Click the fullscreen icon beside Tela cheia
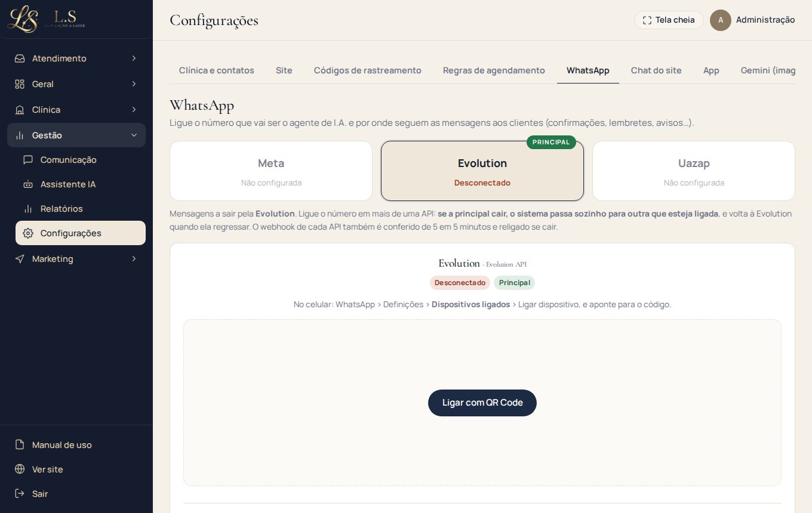The image size is (812, 513). coord(647,20)
